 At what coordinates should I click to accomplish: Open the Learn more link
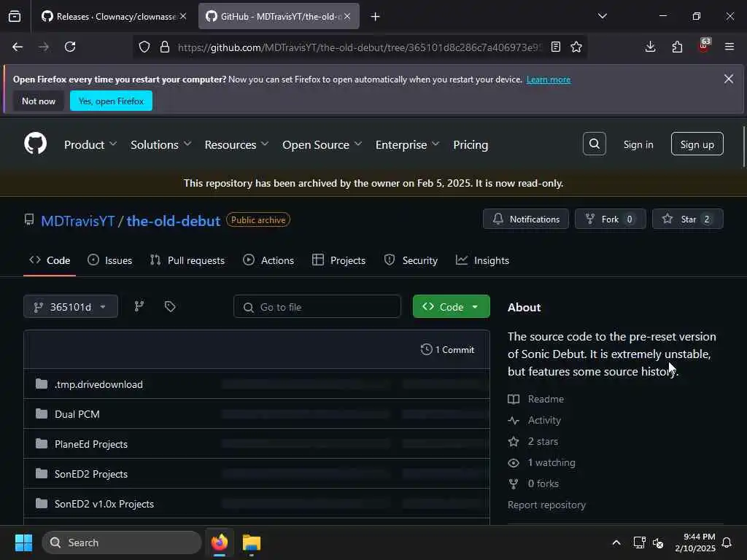[549, 79]
